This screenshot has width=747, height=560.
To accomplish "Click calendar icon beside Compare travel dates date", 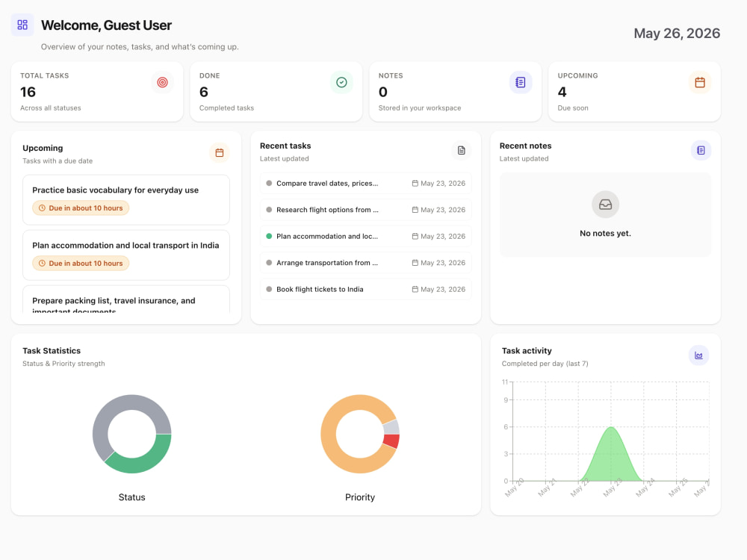I will pyautogui.click(x=415, y=184).
